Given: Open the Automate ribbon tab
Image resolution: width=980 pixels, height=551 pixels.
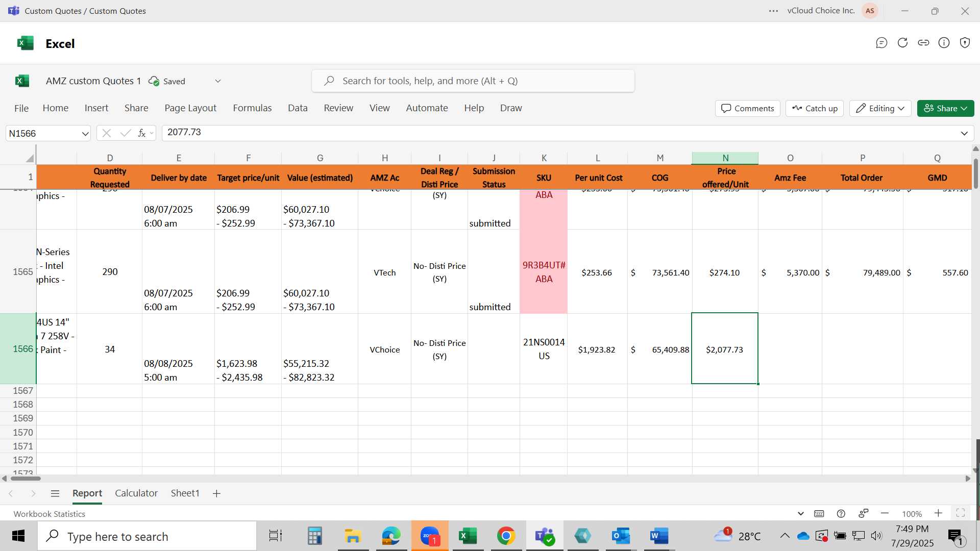Looking at the screenshot, I should point(427,108).
